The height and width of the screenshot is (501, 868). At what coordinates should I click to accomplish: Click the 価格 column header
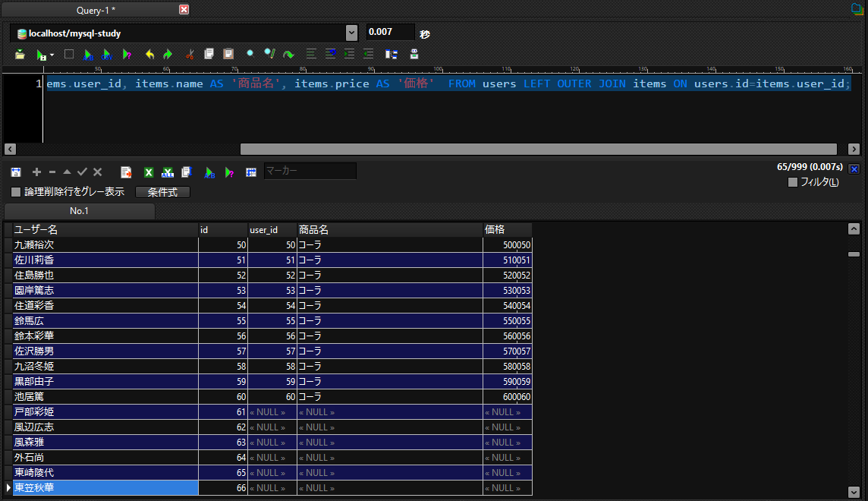(x=508, y=230)
